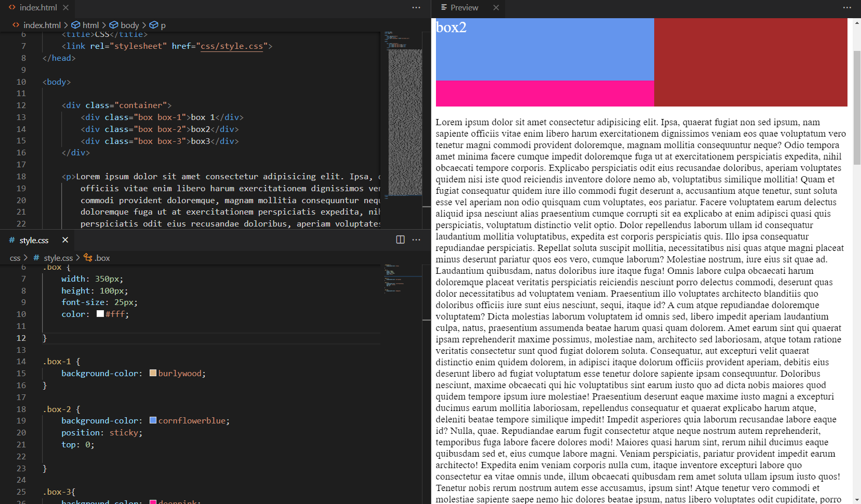The image size is (861, 504).
Task: Close the Preview tab
Action: tap(496, 8)
